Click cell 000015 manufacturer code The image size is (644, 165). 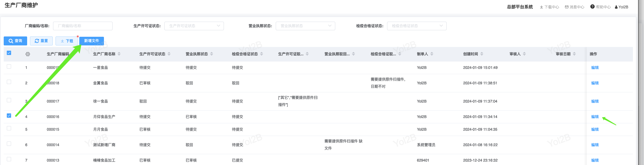click(53, 129)
